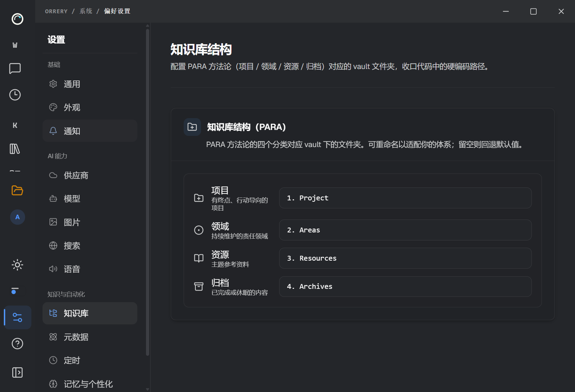This screenshot has width=575, height=392.
Task: Select 知识库 in settings list
Action: (x=90, y=313)
